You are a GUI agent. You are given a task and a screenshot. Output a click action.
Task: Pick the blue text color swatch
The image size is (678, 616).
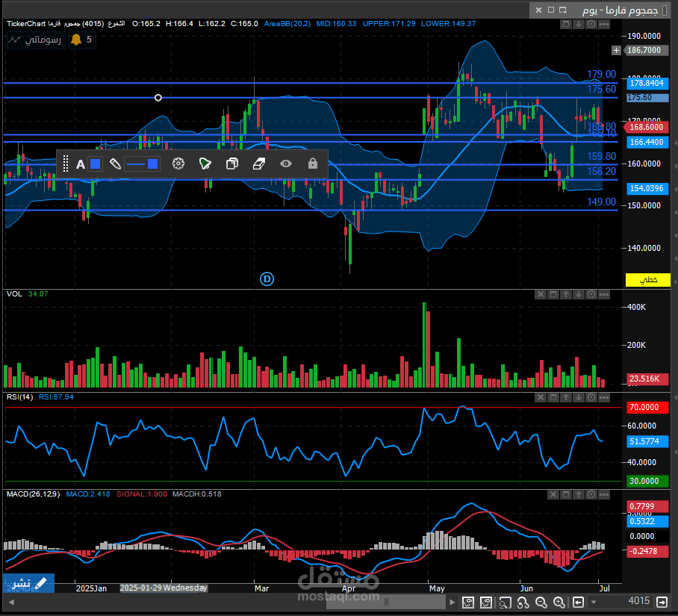pos(95,164)
